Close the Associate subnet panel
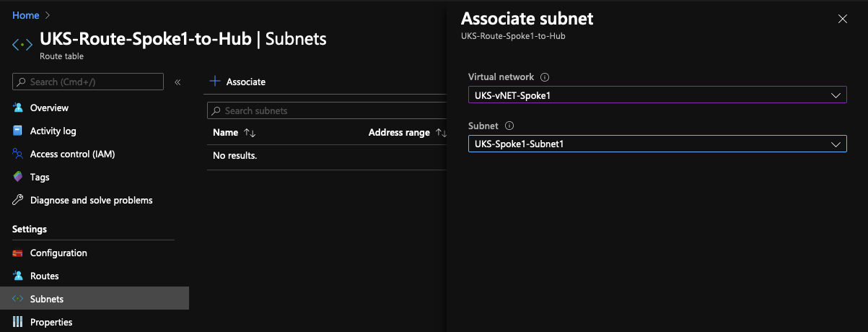 [843, 19]
